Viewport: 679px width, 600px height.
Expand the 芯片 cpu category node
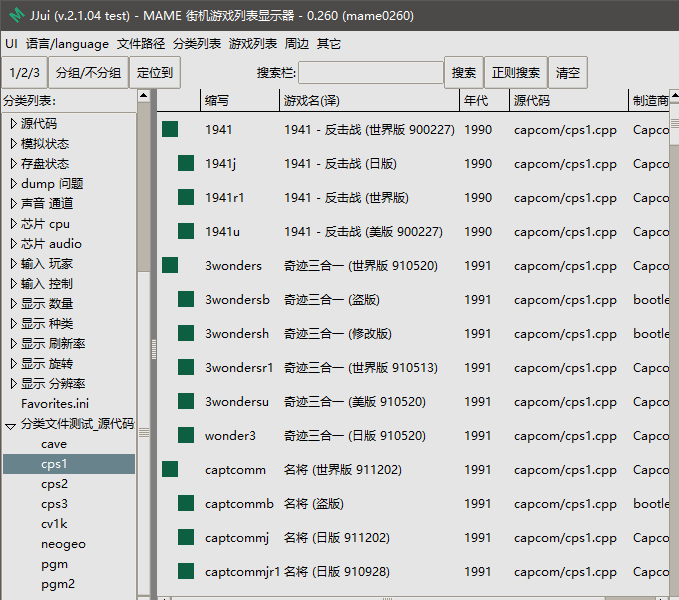(13, 224)
